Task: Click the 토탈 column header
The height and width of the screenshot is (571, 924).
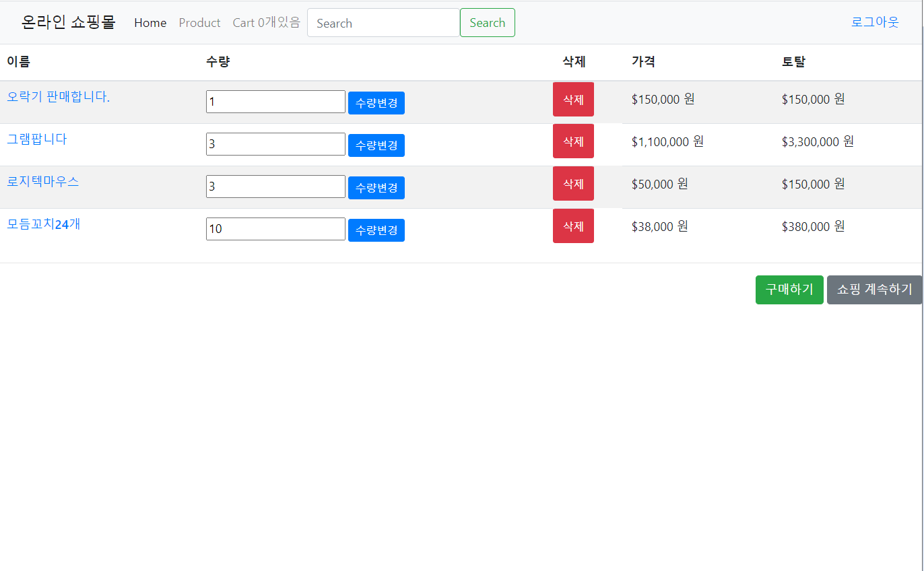Action: (x=793, y=62)
